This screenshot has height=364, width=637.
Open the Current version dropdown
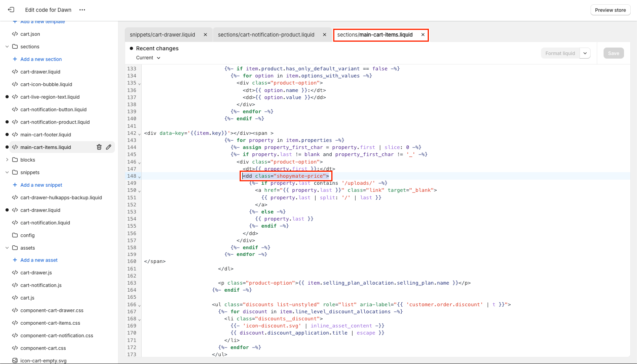[148, 58]
